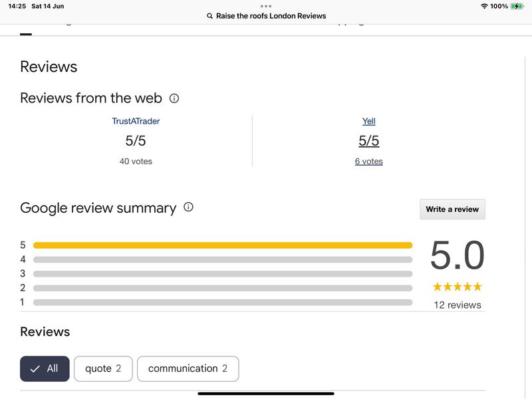Select the All reviews filter chip
Screen dimensions: 532x399
45,368
